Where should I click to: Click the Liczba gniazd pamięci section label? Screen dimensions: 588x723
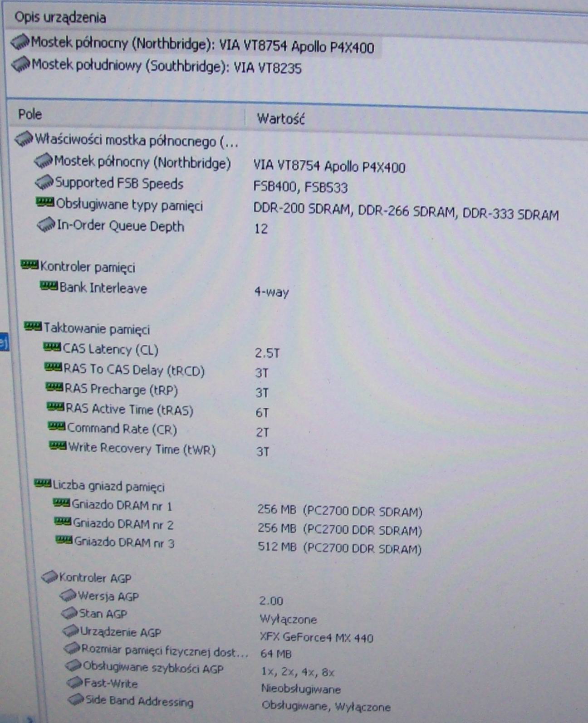pos(109,486)
